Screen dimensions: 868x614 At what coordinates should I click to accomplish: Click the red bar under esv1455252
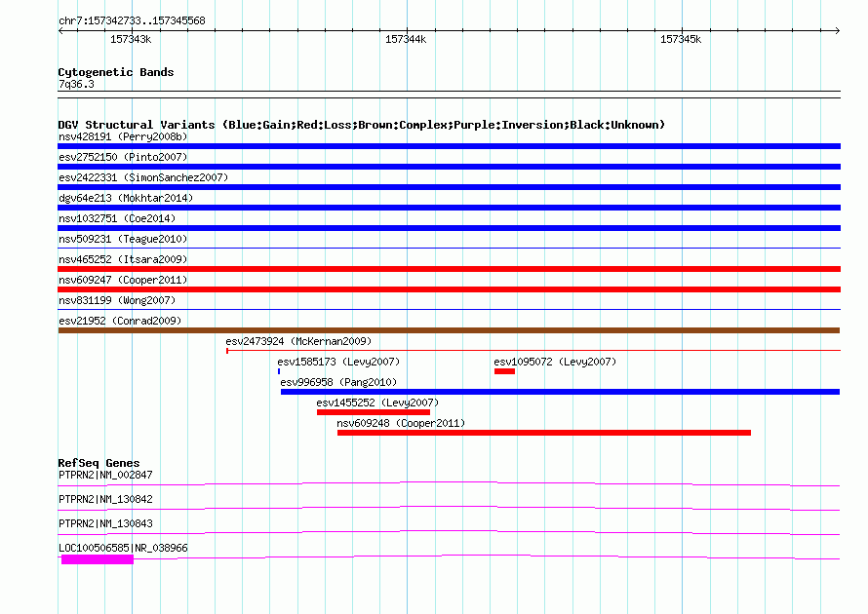click(x=374, y=412)
